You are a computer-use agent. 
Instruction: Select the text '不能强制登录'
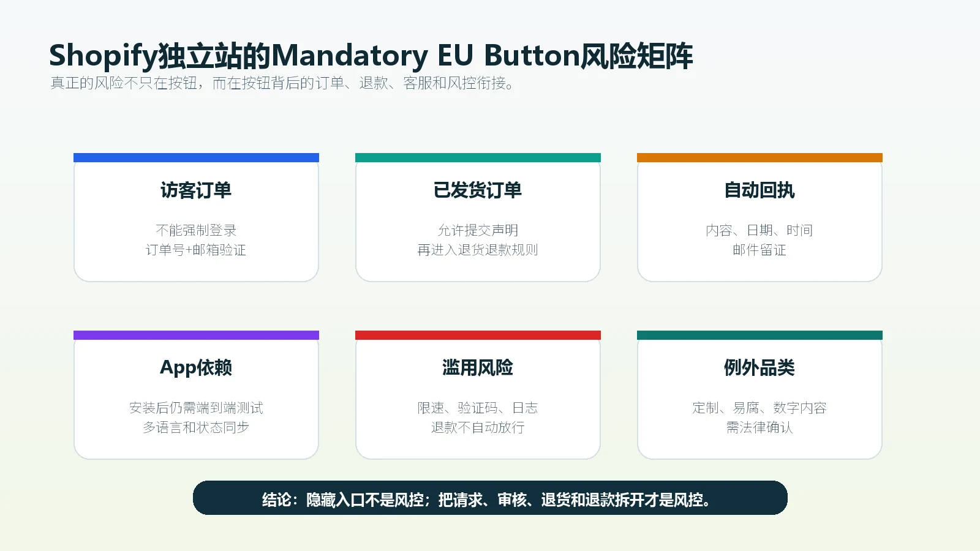click(196, 230)
